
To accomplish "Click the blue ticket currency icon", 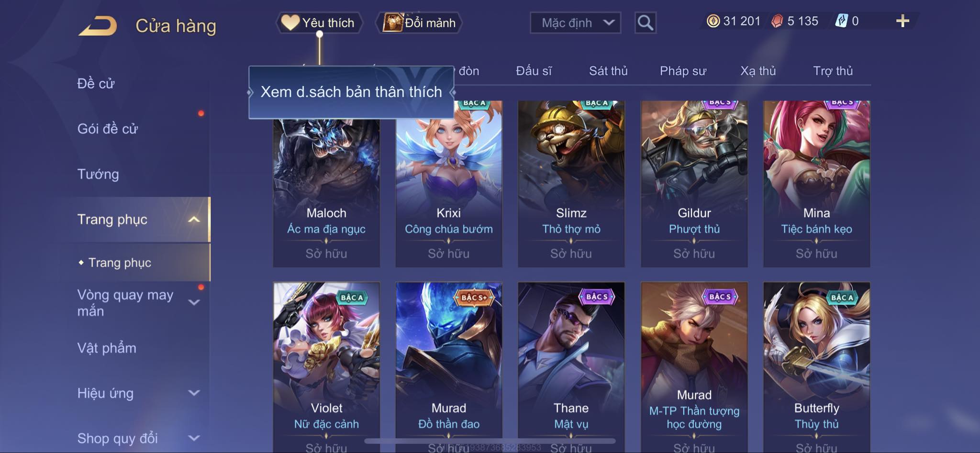I will coord(842,21).
